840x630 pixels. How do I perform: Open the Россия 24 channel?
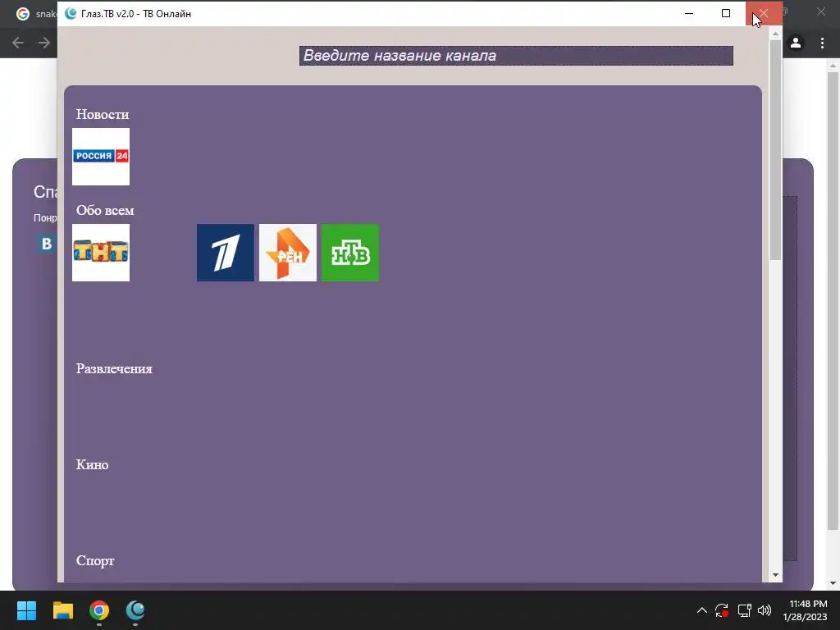click(x=101, y=157)
